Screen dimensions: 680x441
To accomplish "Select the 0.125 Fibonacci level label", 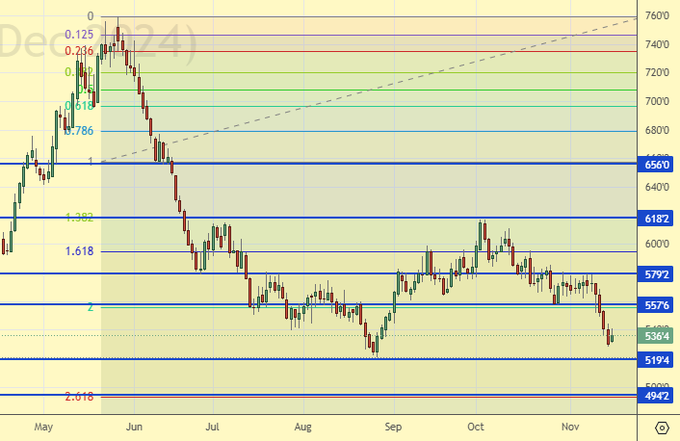I will [80, 35].
